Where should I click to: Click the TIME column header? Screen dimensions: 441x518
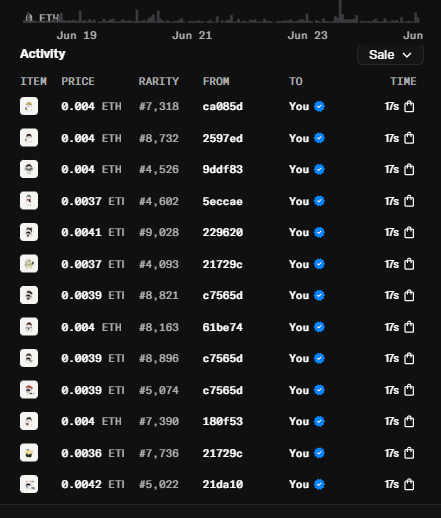point(403,81)
